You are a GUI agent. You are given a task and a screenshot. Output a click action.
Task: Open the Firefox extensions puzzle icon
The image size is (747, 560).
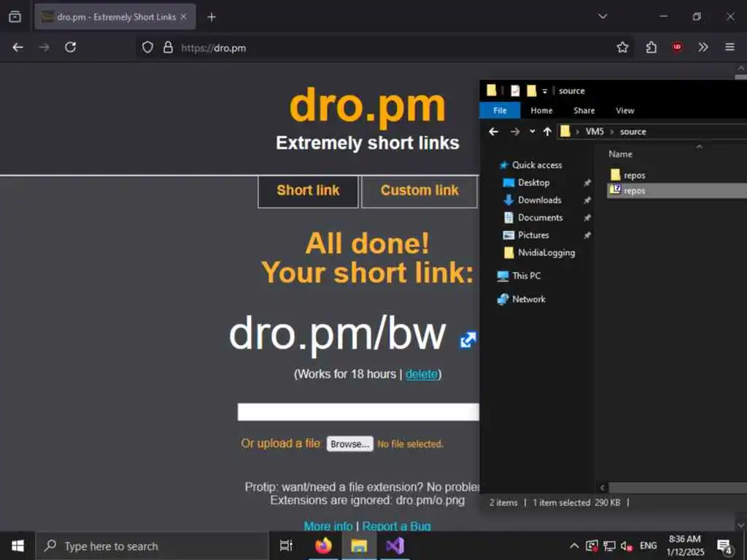point(651,47)
